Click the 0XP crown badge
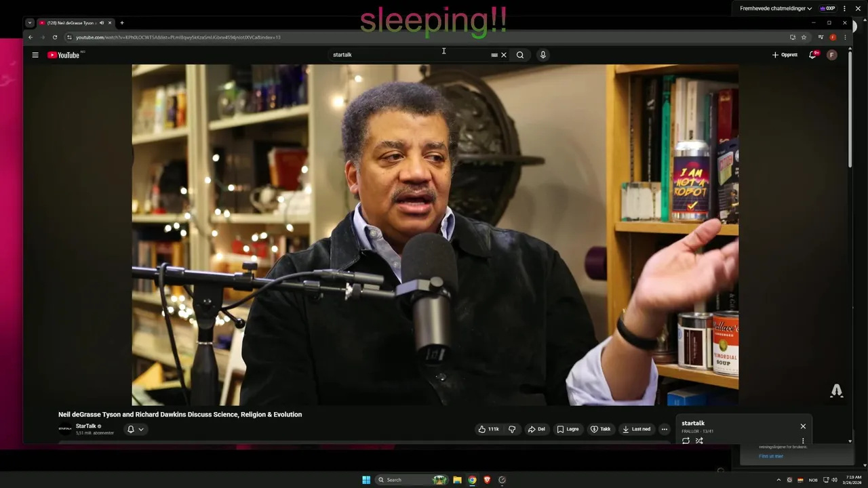The width and height of the screenshot is (868, 488). (827, 9)
